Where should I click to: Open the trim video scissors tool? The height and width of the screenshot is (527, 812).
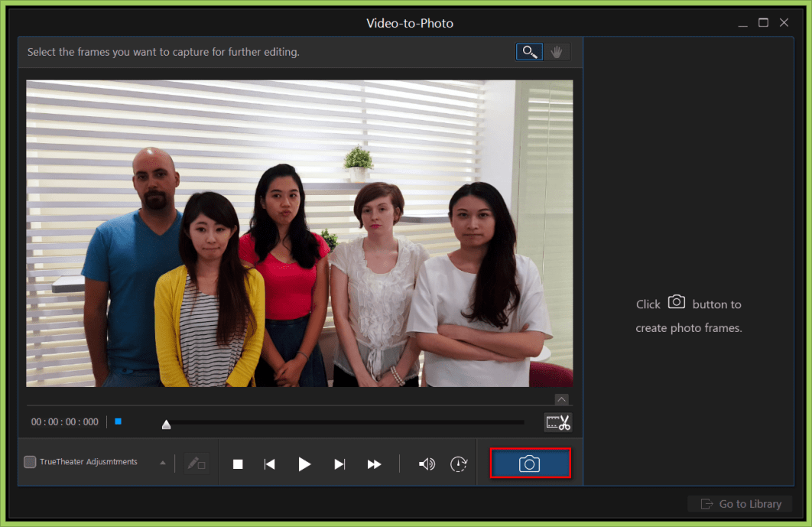pos(558,422)
